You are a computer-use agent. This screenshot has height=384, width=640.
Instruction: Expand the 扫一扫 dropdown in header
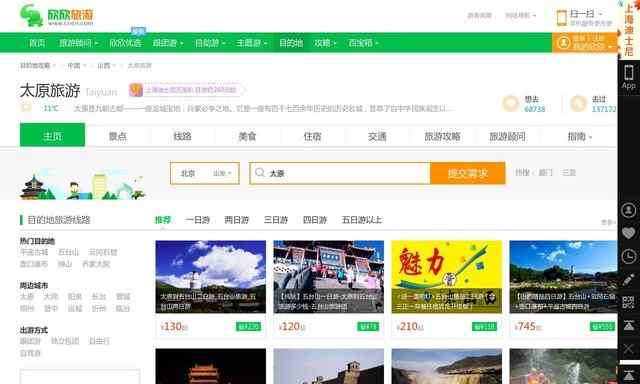(586, 14)
